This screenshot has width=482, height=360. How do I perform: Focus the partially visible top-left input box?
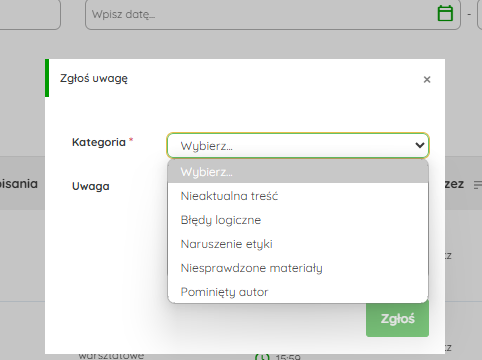click(x=30, y=14)
